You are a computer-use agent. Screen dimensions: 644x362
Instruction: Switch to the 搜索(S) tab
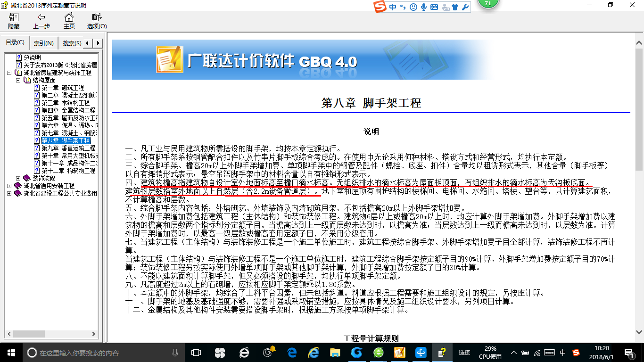pyautogui.click(x=72, y=43)
